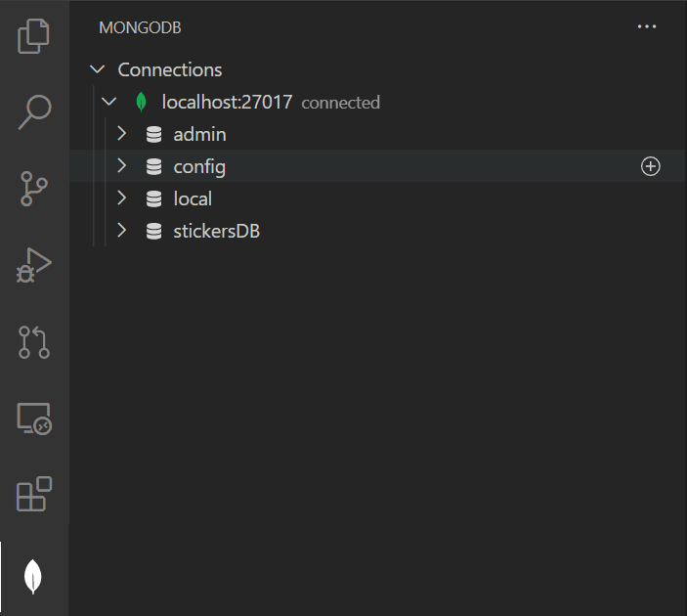This screenshot has width=687, height=616.
Task: Click the green leaf icon beside localhost:27017
Action: [x=142, y=102]
